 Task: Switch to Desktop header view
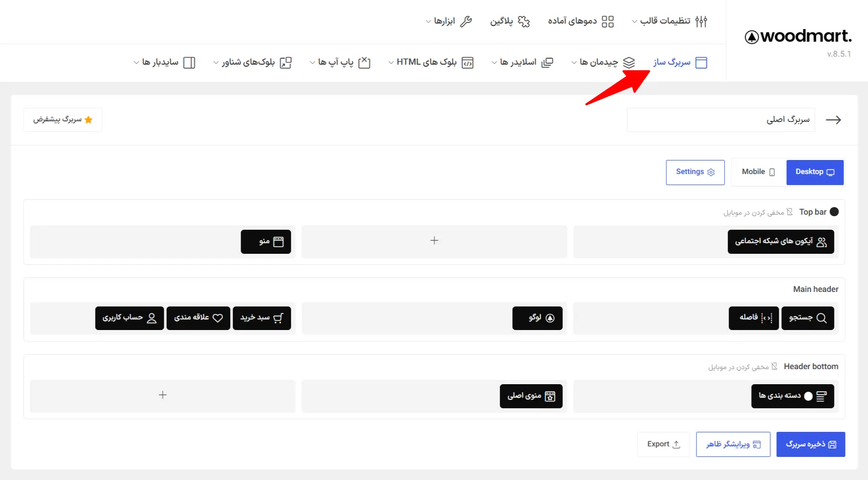815,172
